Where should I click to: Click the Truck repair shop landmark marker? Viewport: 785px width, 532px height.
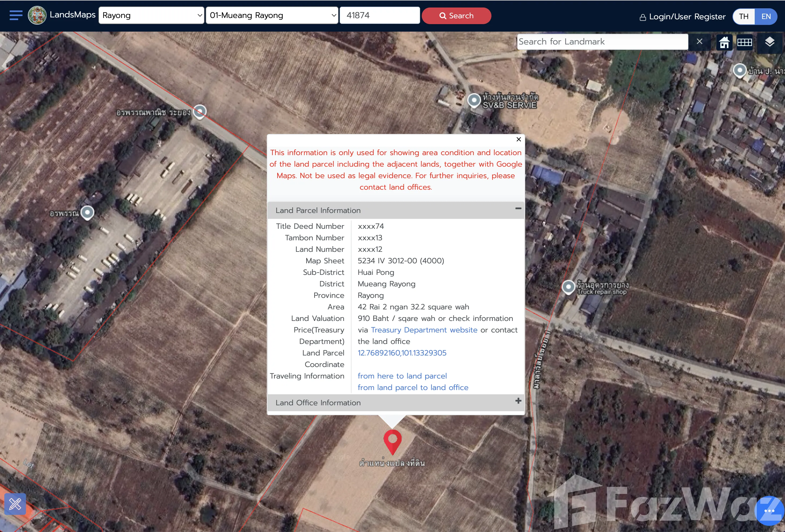tap(568, 287)
